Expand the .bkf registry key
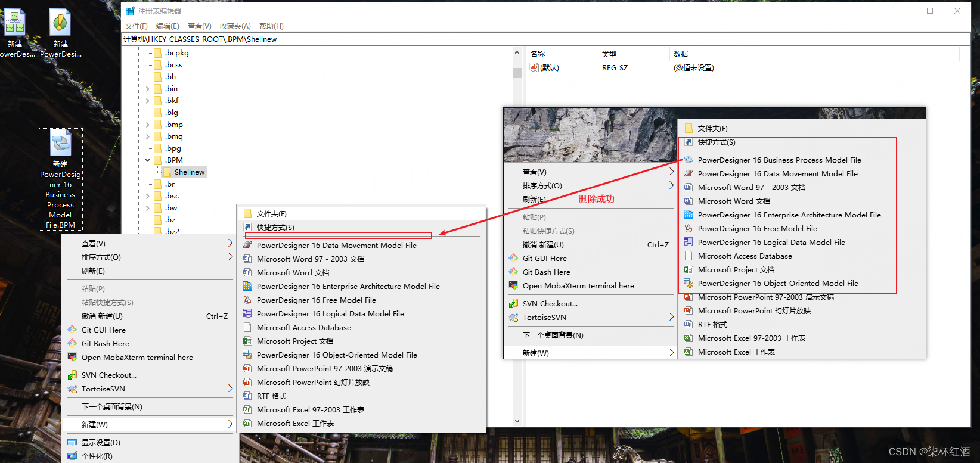This screenshot has height=463, width=980. click(148, 101)
